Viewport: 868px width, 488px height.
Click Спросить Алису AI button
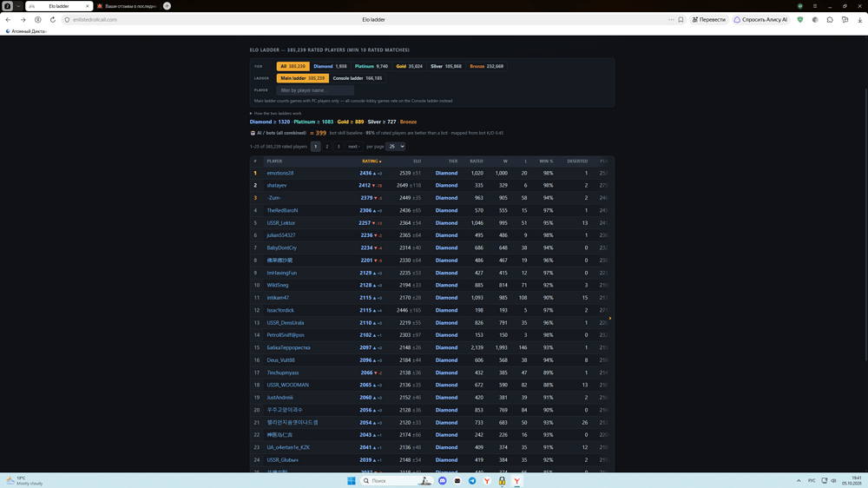point(760,19)
